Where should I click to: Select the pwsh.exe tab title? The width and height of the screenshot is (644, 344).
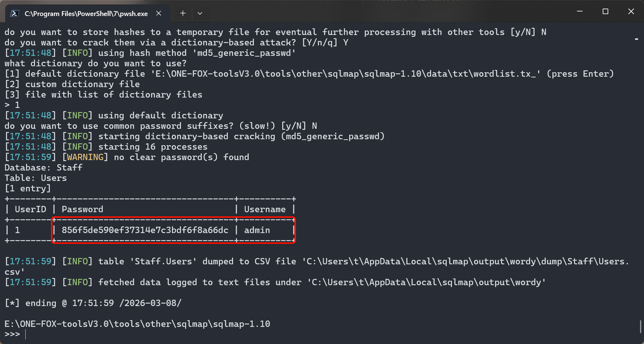click(x=86, y=14)
